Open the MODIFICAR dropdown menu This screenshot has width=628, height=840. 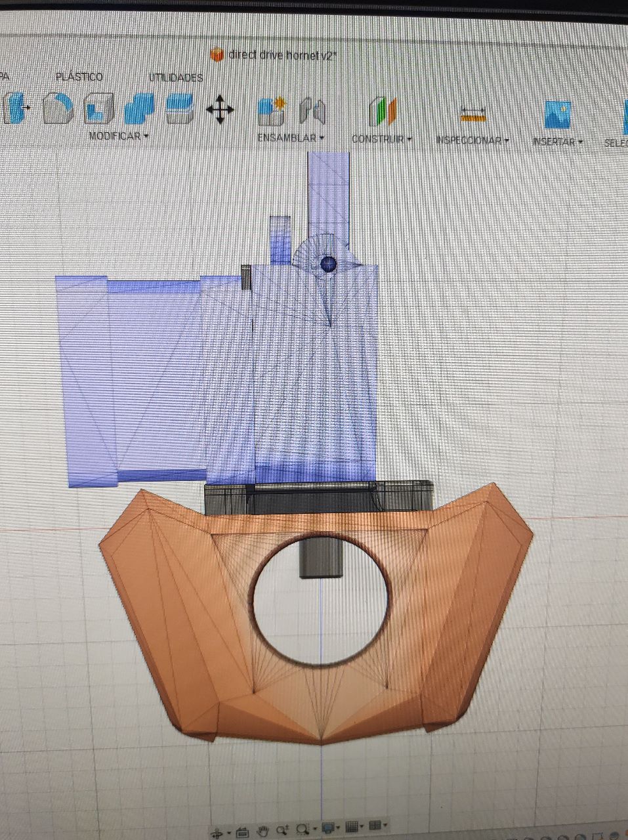119,136
